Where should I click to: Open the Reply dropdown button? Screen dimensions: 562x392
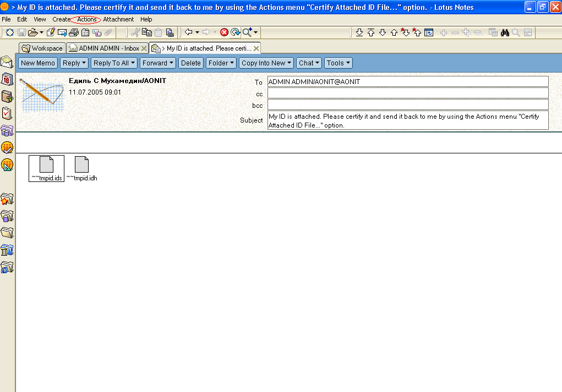point(74,63)
